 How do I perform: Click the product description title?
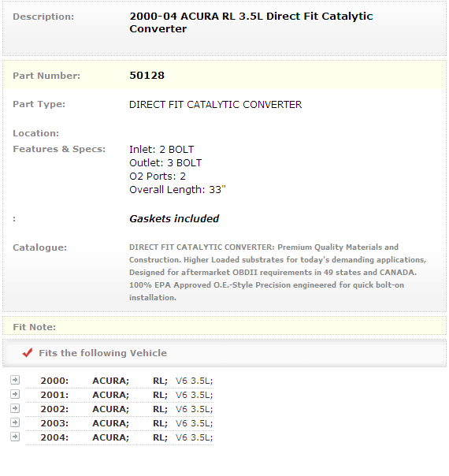click(251, 23)
